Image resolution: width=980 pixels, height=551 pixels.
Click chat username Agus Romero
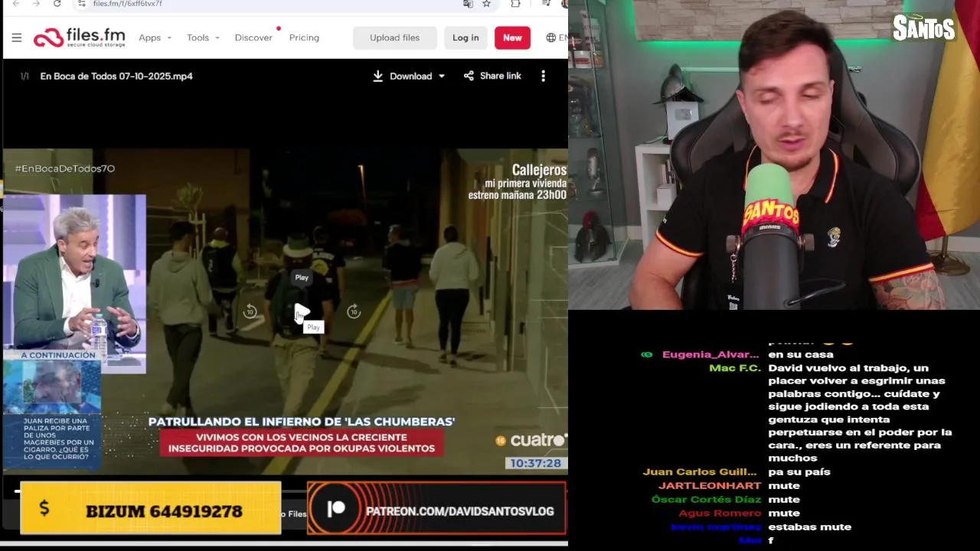[720, 513]
